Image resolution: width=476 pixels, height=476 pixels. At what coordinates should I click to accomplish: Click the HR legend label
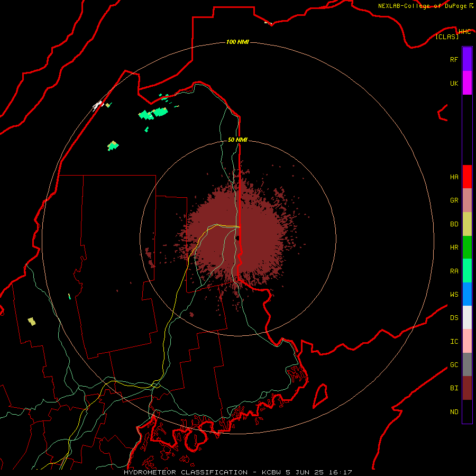click(454, 248)
